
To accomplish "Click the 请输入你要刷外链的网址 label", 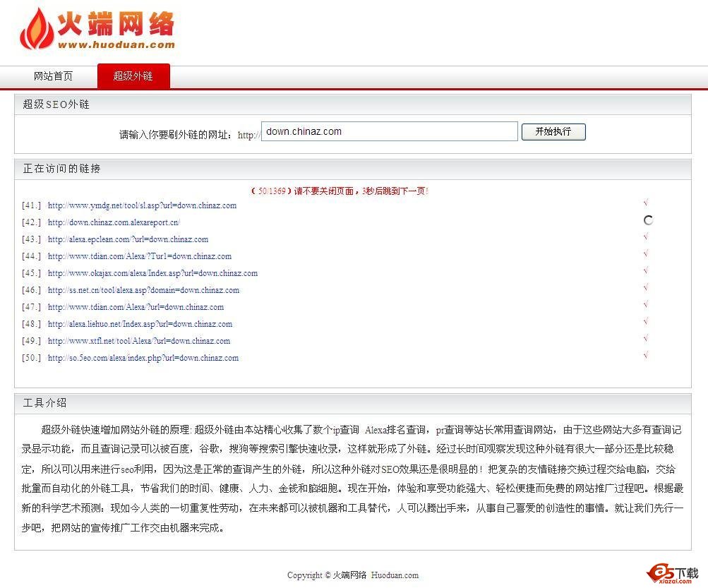I will 176,135.
